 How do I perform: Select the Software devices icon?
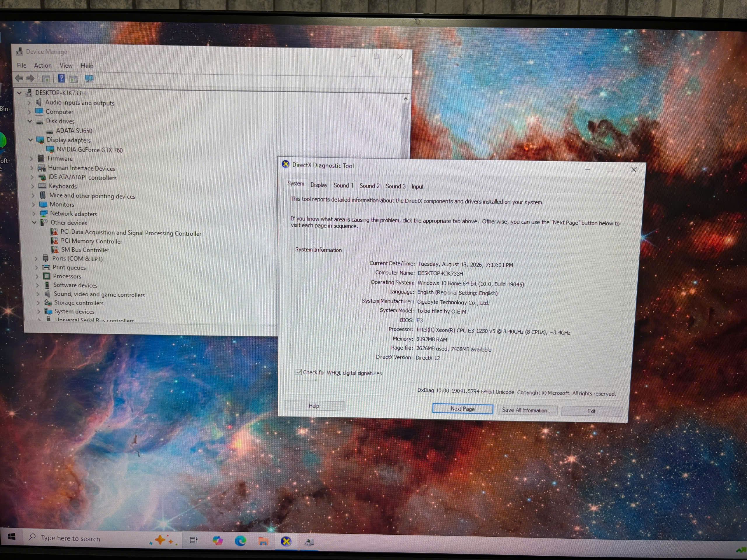click(47, 285)
